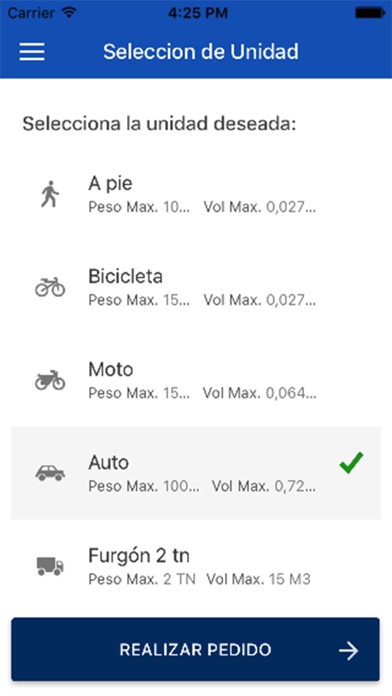Viewport: 392px width, 696px height.
Task: Open the hamburger menu
Action: 32,52
